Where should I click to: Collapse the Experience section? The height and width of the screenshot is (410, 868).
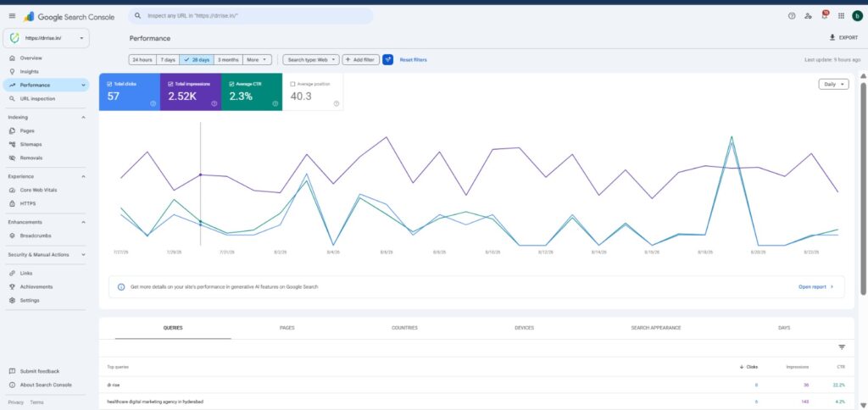pyautogui.click(x=84, y=176)
